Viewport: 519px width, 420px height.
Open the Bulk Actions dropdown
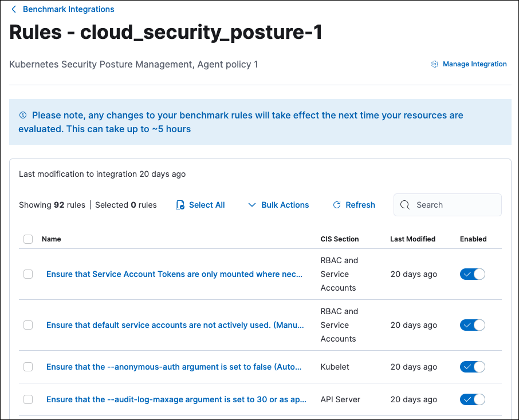[278, 205]
